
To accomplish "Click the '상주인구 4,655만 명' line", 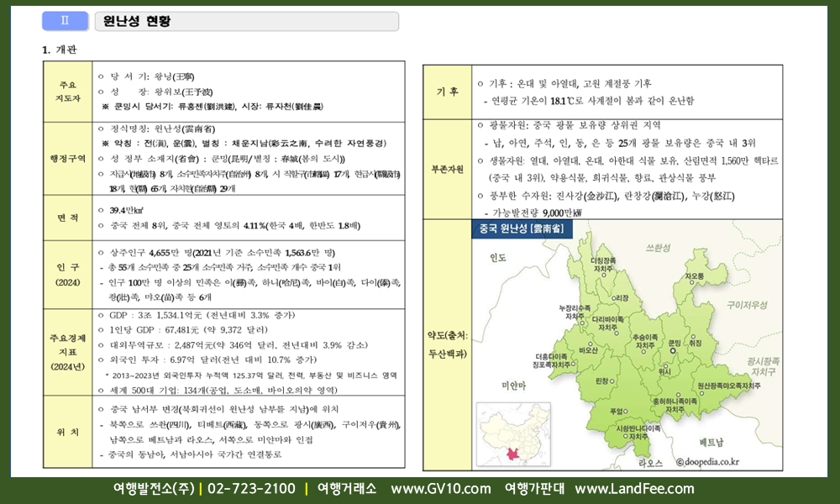I will pyautogui.click(x=217, y=252).
